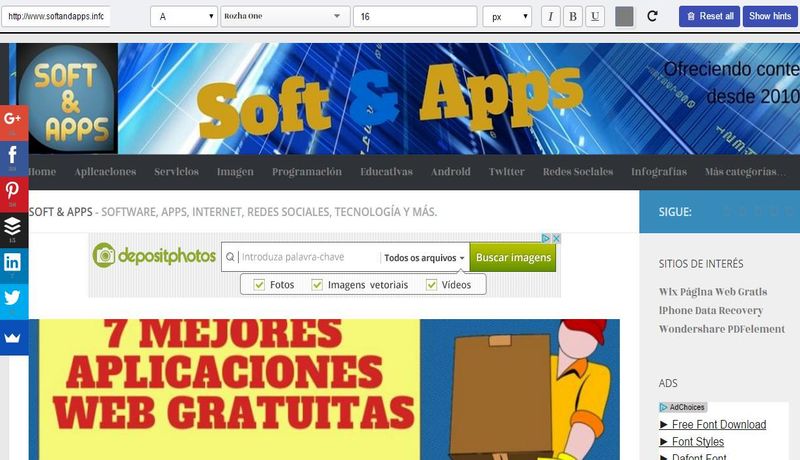Open the Infografías menu item
The height and width of the screenshot is (460, 800).
coord(659,172)
